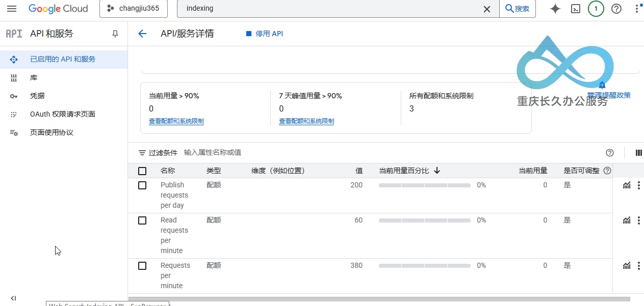Click the 搜索 search button
Image resolution: width=644 pixels, height=306 pixels.
click(518, 9)
